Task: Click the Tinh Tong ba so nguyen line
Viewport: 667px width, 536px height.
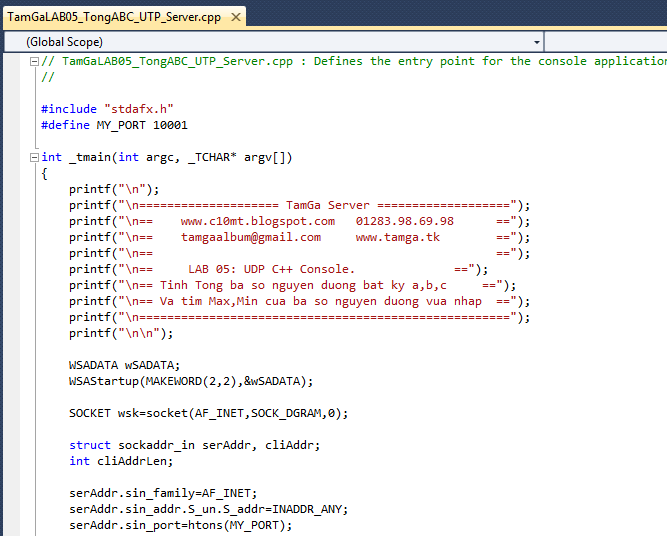Action: click(x=293, y=285)
